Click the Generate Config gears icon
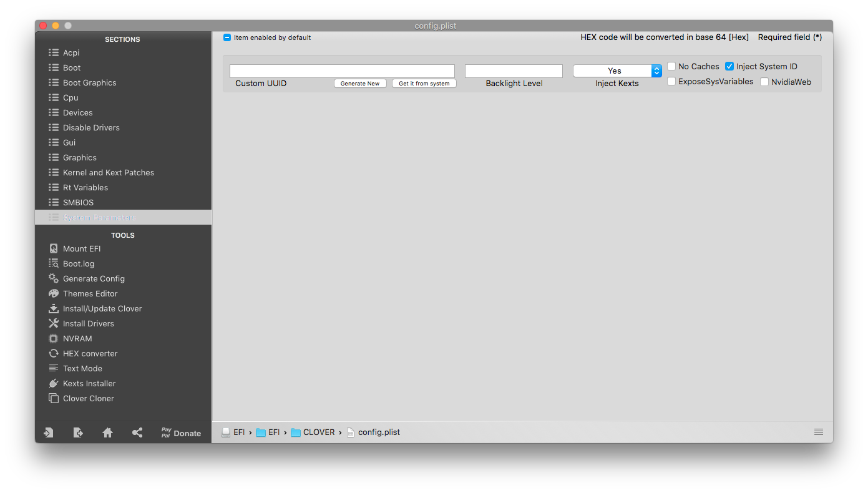868x493 pixels. pyautogui.click(x=54, y=278)
